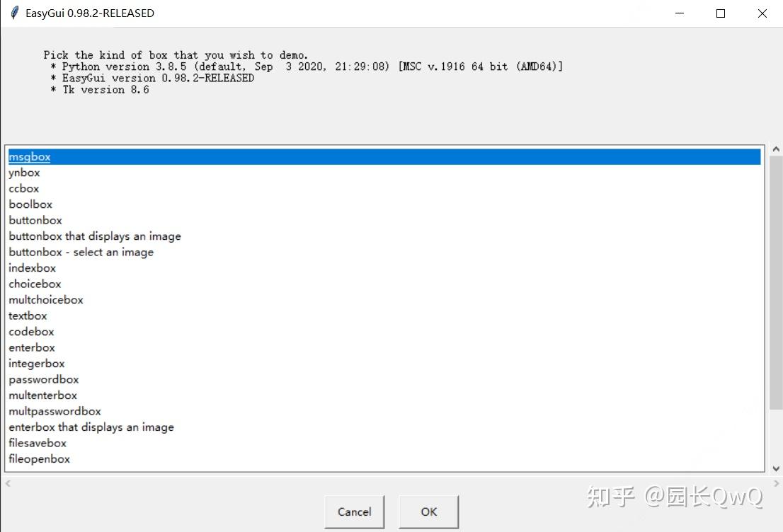
Task: Click the scrollbar up arrow
Action: coord(775,149)
